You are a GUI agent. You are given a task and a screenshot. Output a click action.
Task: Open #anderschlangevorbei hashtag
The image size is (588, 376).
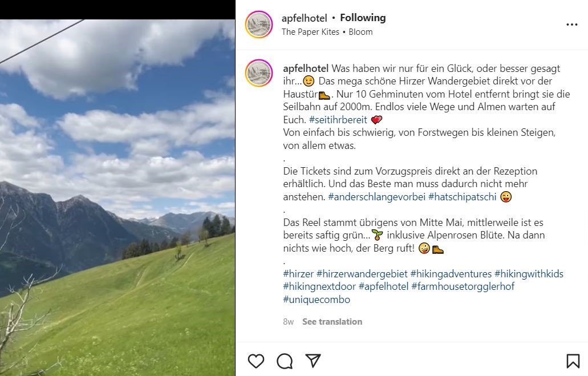tap(376, 197)
